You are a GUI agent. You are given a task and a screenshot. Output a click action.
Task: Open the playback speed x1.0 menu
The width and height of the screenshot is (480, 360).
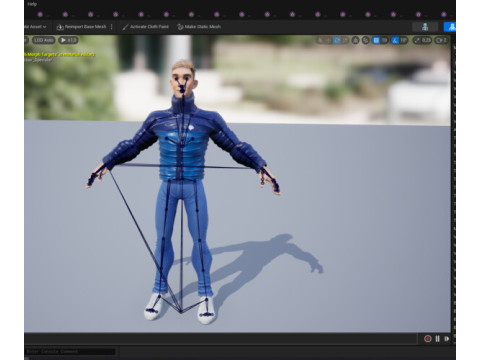coord(68,40)
